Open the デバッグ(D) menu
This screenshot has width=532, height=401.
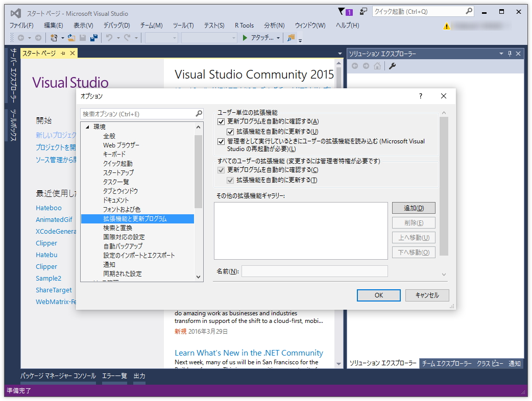116,26
